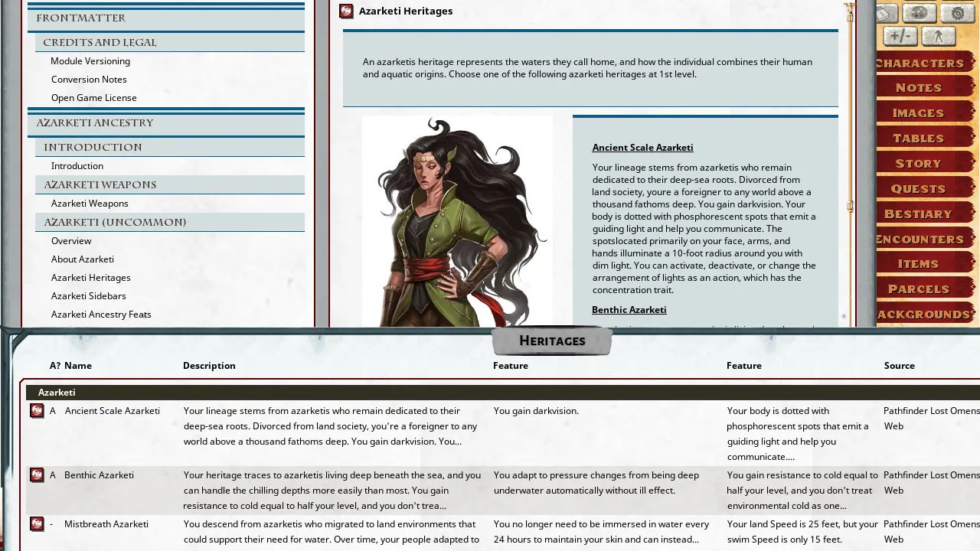Open Ancient Scale Azarketi record icon

click(x=37, y=411)
